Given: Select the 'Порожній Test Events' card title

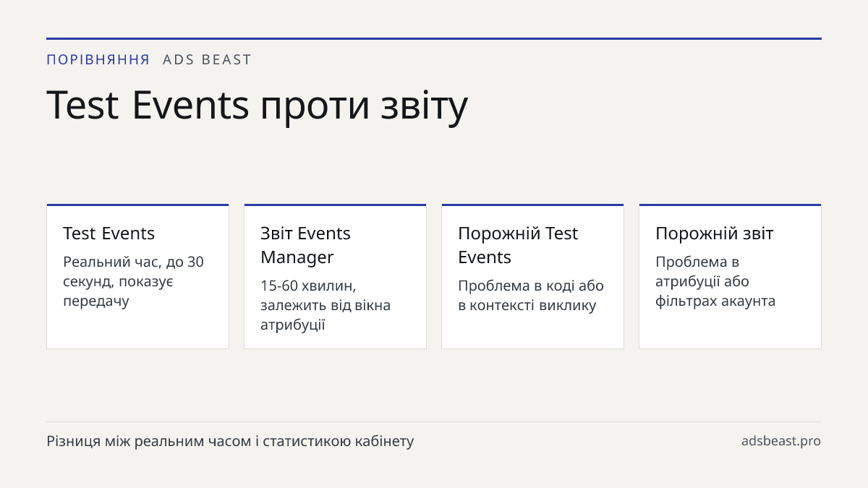Looking at the screenshot, I should 518,245.
